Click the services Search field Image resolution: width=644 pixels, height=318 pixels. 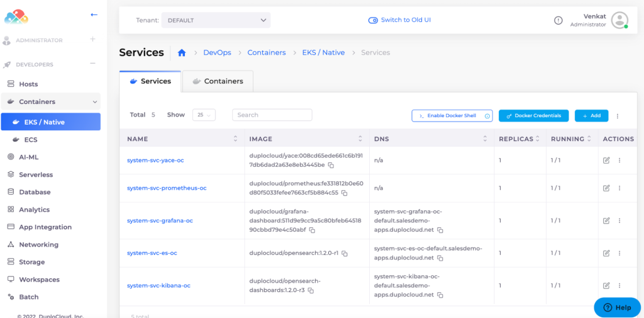[272, 115]
